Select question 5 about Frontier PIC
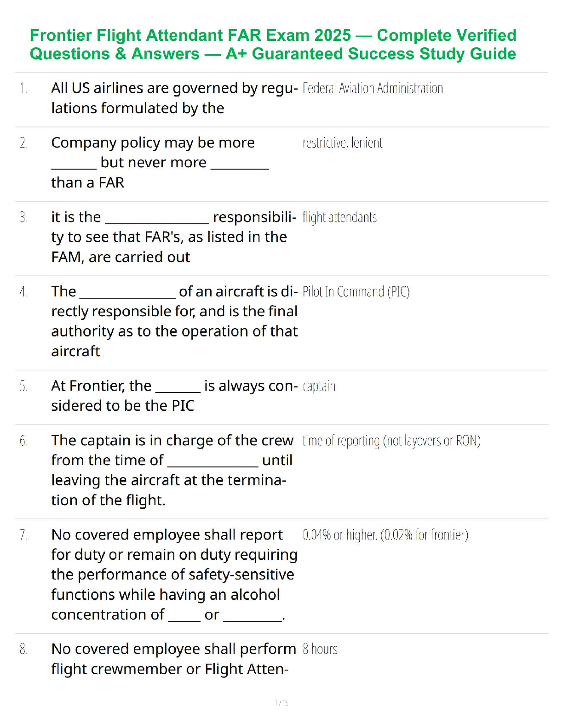Image resolution: width=563 pixels, height=728 pixels. coord(174,395)
